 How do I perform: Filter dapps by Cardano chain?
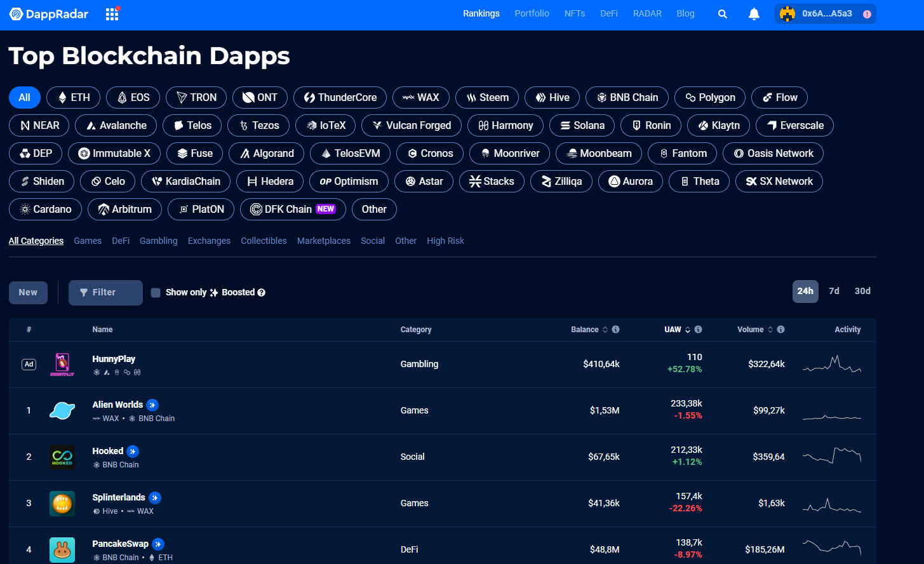pyautogui.click(x=45, y=209)
